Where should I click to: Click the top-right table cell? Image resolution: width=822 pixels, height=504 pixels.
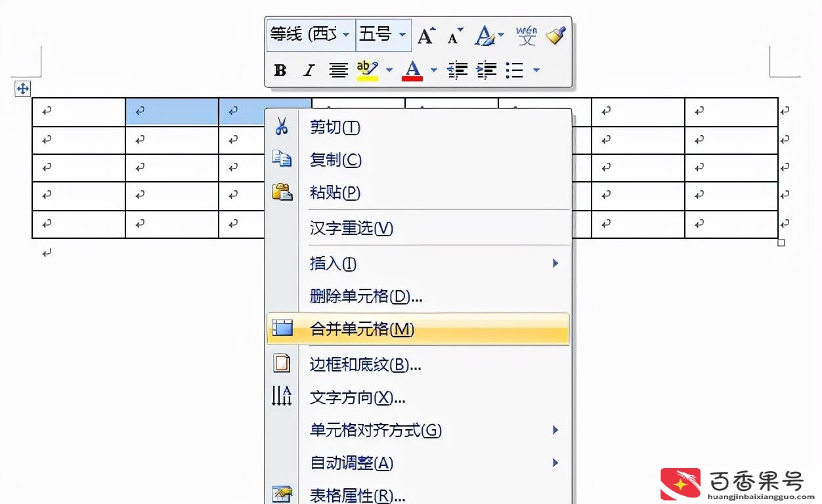pos(731,112)
